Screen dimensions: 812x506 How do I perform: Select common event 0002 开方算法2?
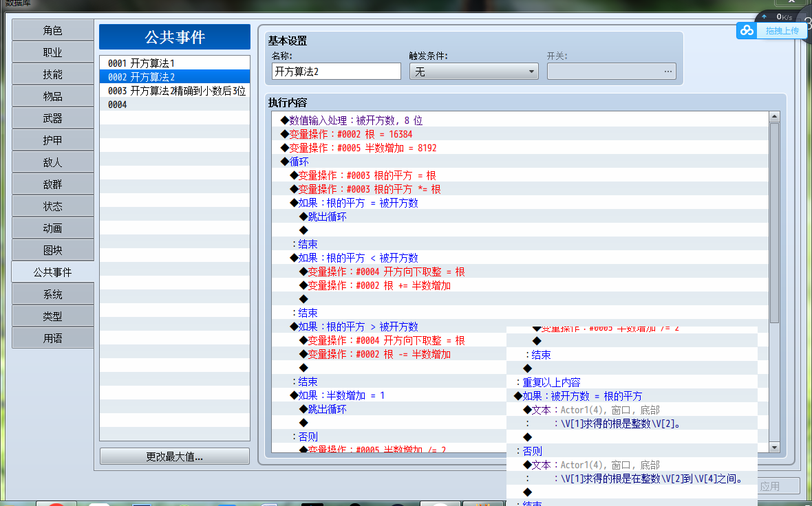tap(175, 77)
